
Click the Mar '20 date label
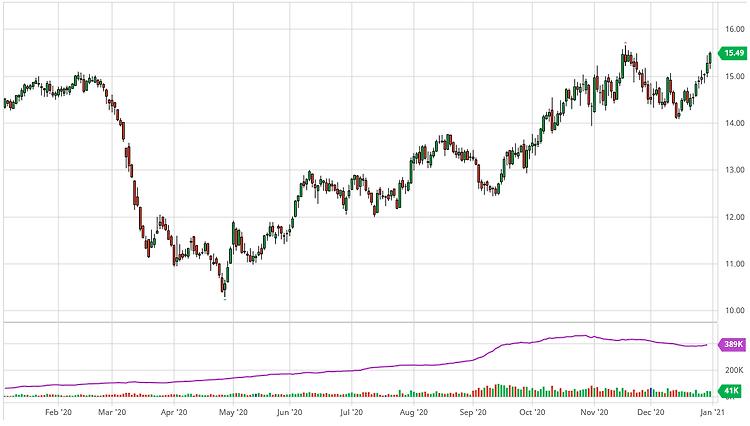pyautogui.click(x=112, y=412)
